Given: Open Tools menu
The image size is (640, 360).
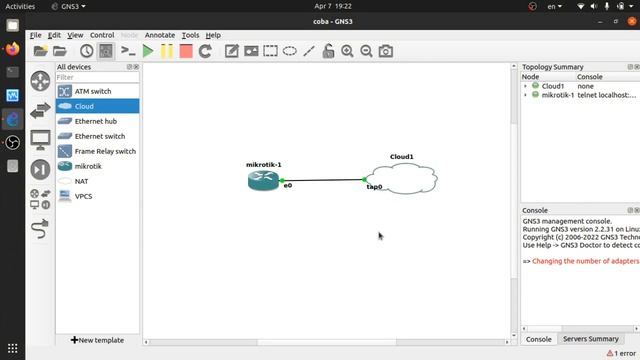Looking at the screenshot, I should click(190, 35).
